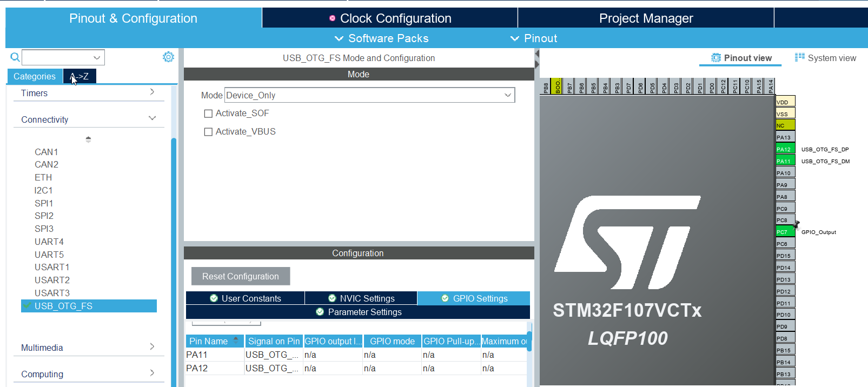The height and width of the screenshot is (387, 868).
Task: Select pin PA11 on the chip
Action: pos(785,161)
